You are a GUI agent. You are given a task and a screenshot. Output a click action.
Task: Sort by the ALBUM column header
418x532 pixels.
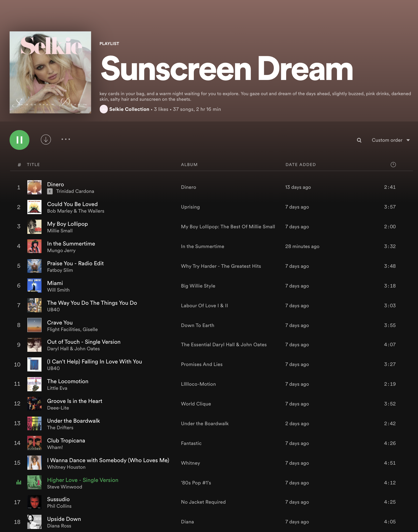coord(189,165)
